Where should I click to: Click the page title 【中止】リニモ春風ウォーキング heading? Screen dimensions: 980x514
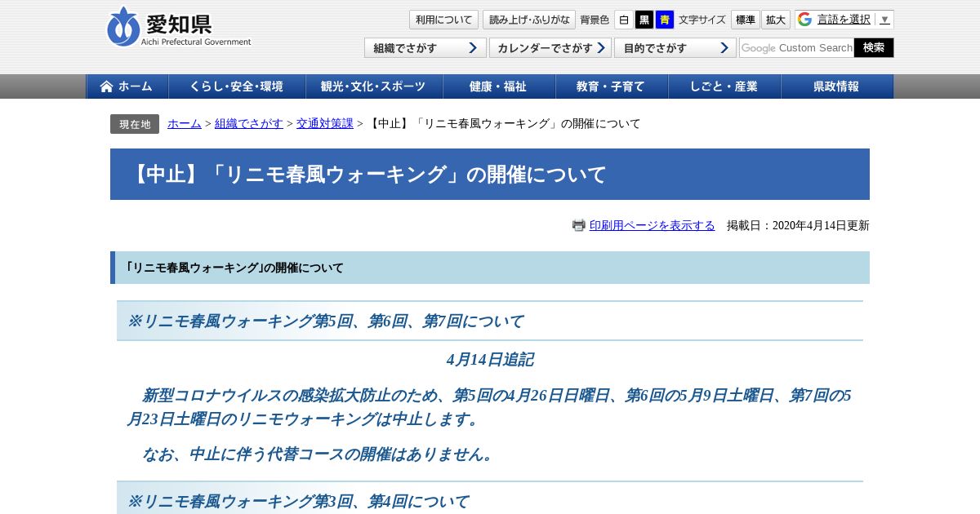(x=490, y=174)
